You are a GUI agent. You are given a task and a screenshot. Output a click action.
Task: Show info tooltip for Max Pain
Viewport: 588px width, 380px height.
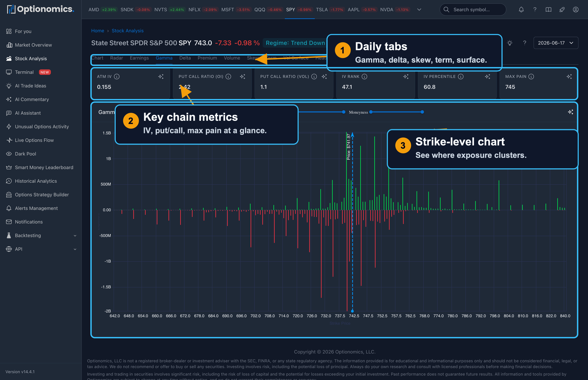click(x=531, y=77)
